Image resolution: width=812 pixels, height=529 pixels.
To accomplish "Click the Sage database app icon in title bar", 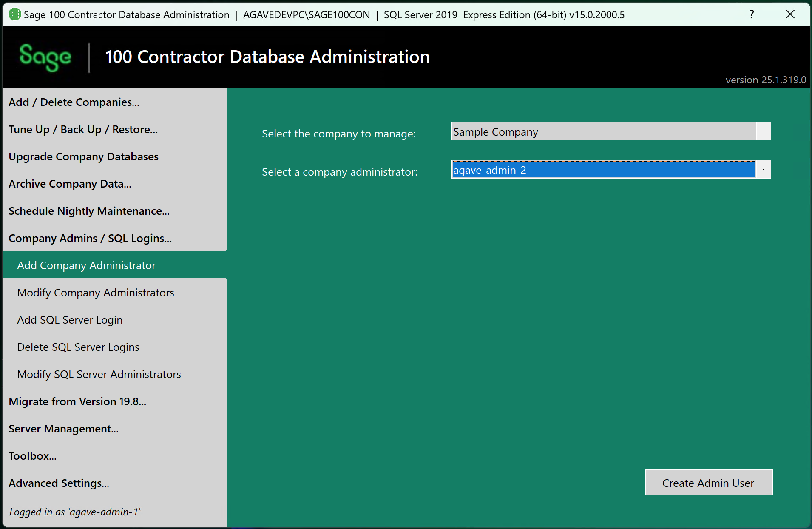I will click(x=14, y=14).
